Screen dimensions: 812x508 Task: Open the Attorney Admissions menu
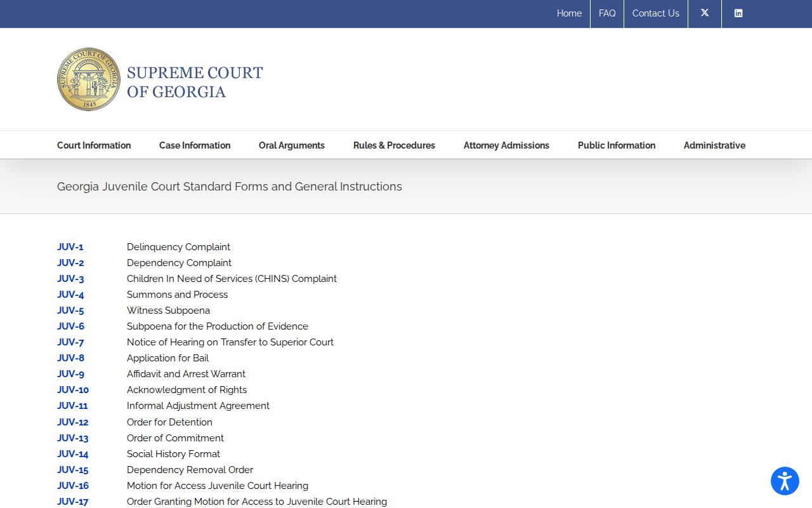506,145
